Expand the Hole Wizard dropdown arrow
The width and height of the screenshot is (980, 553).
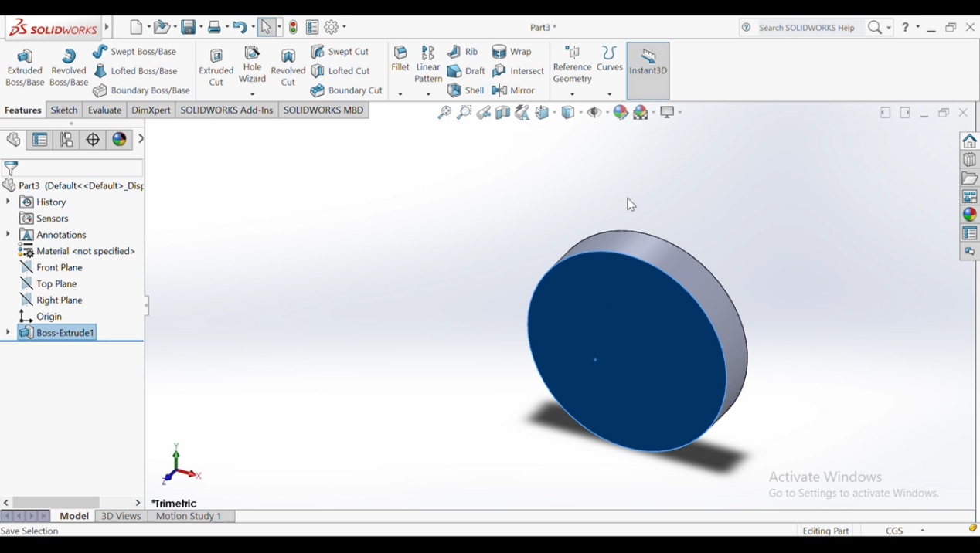252,94
